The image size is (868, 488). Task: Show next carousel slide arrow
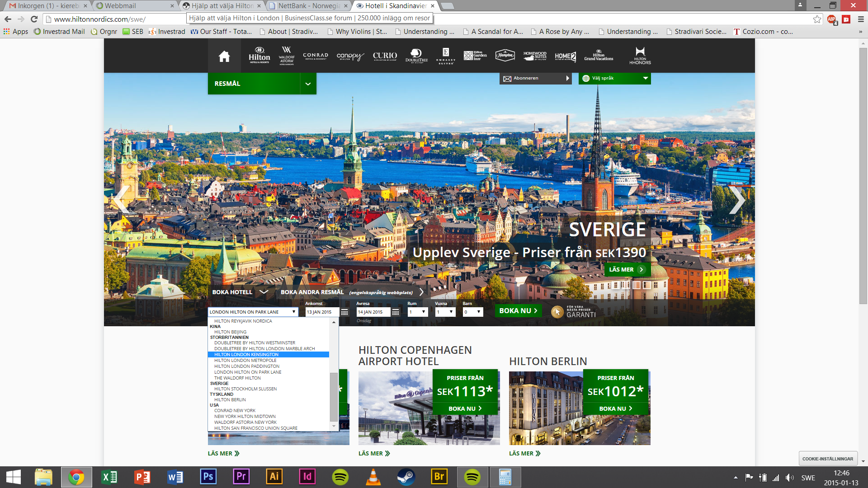tap(736, 200)
